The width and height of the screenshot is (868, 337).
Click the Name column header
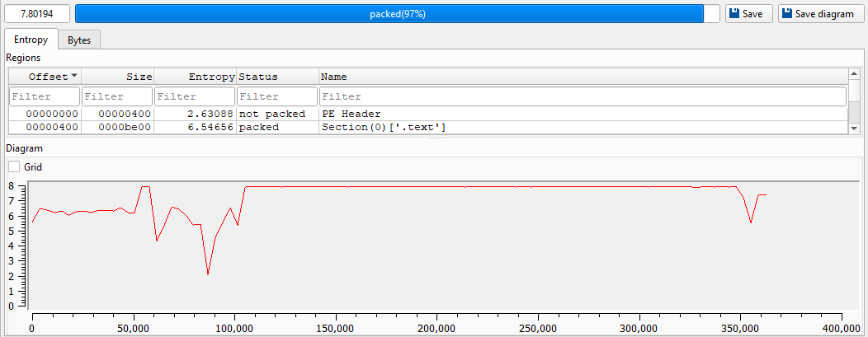pos(578,77)
